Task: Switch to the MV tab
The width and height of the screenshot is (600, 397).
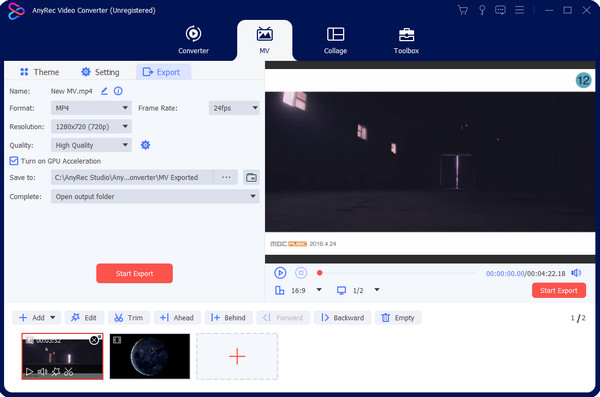Action: point(264,40)
